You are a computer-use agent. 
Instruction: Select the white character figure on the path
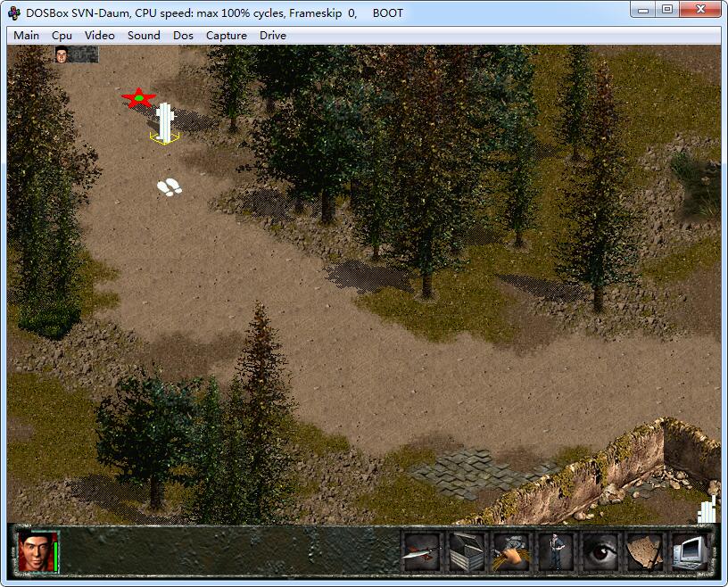(x=164, y=122)
